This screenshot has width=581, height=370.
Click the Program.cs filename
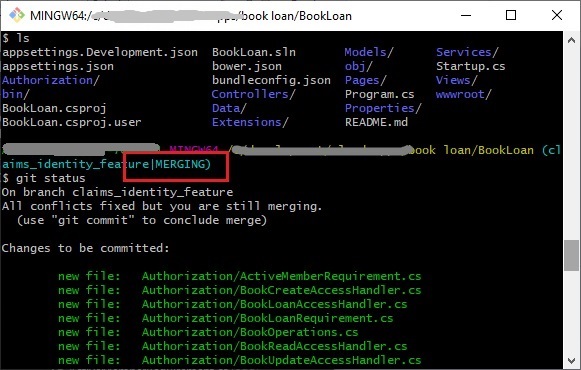click(380, 94)
